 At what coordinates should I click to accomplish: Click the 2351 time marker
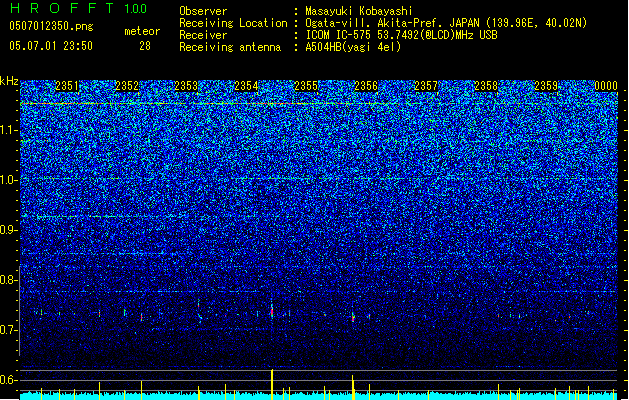(67, 86)
